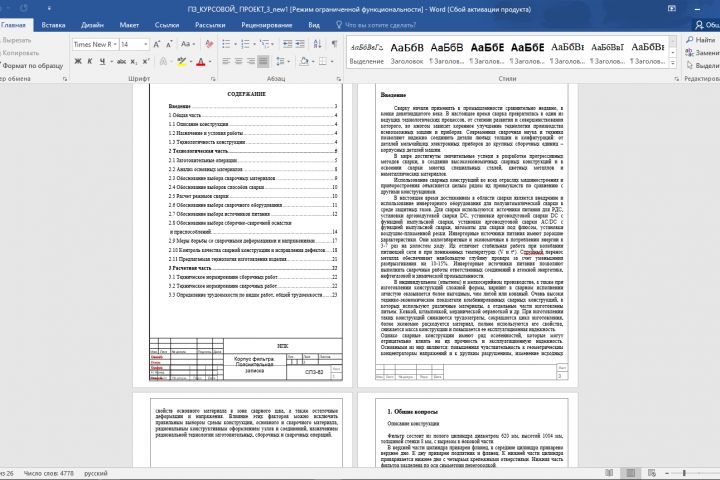Open text effects and typography
The image size is (720, 480).
click(x=163, y=61)
